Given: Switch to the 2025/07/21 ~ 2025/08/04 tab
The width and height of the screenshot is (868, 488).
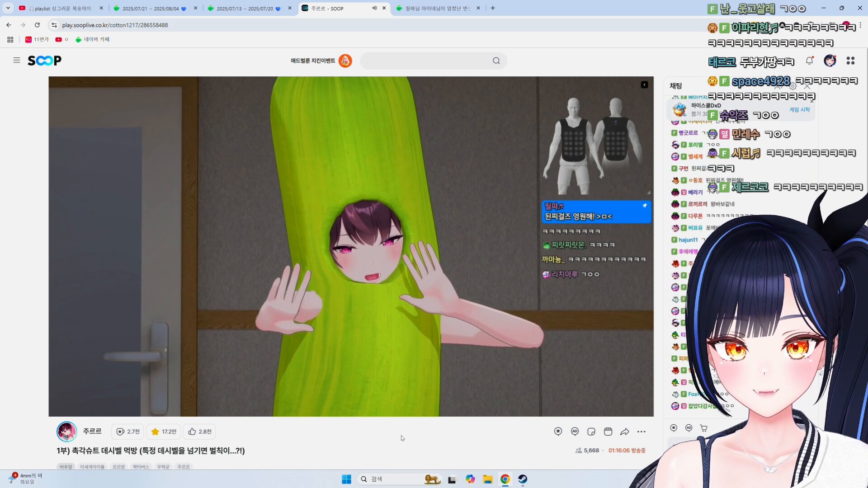Looking at the screenshot, I should (x=151, y=8).
